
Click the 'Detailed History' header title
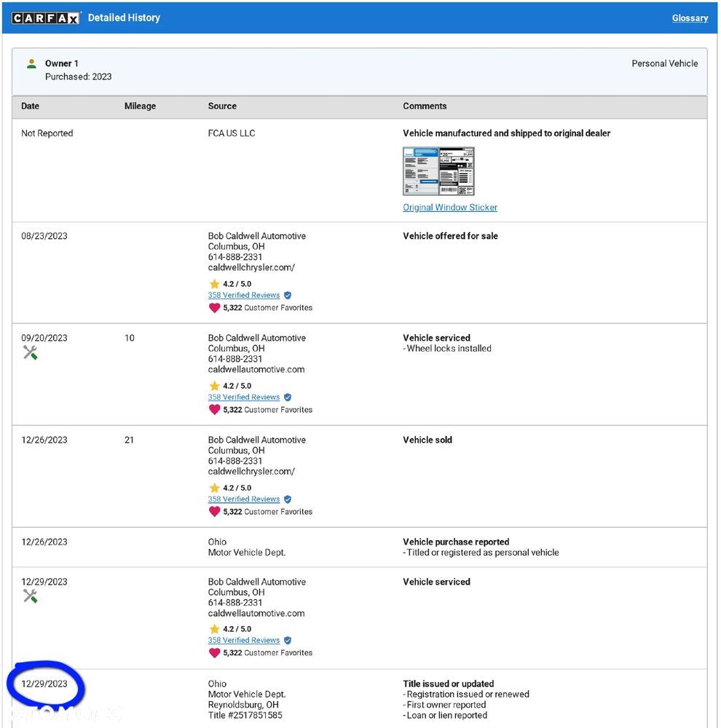(x=124, y=17)
